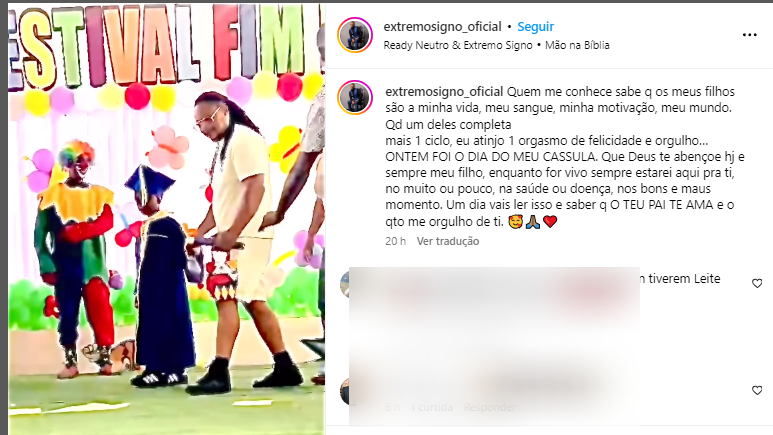This screenshot has width=773, height=435.
Task: Click the "6 h" comment timestamp
Action: pyautogui.click(x=392, y=407)
